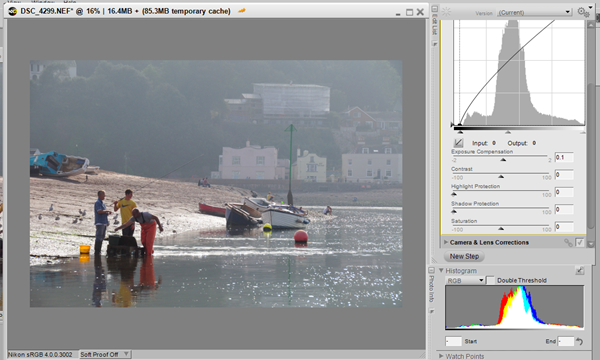Toggle the Camera & Lens Corrections checkbox
This screenshot has height=360, width=600.
pyautogui.click(x=579, y=242)
